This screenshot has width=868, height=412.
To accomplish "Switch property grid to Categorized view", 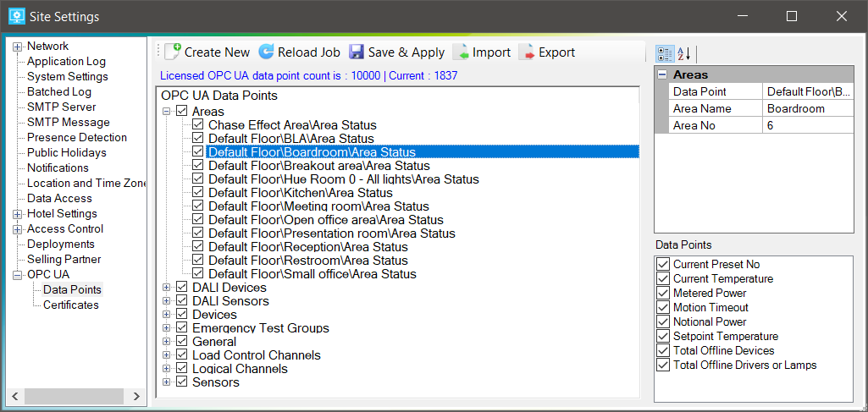I will point(665,53).
